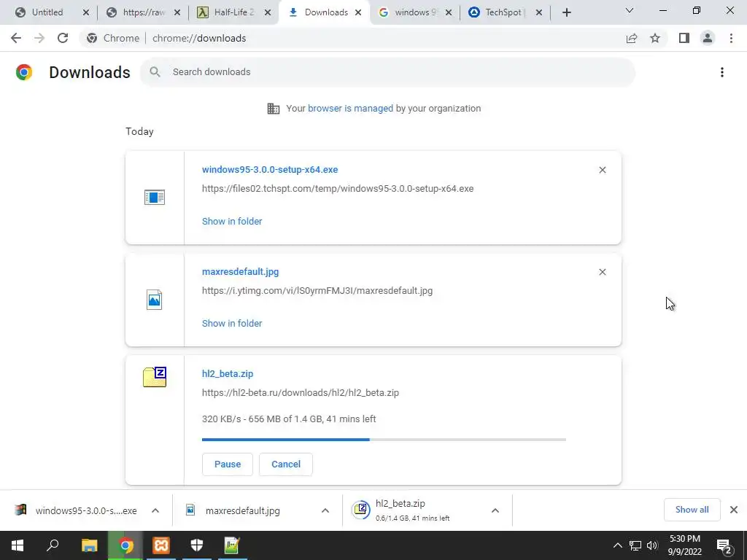Switch to the https://raw tab
Screen dimensions: 747x560
[x=144, y=12]
